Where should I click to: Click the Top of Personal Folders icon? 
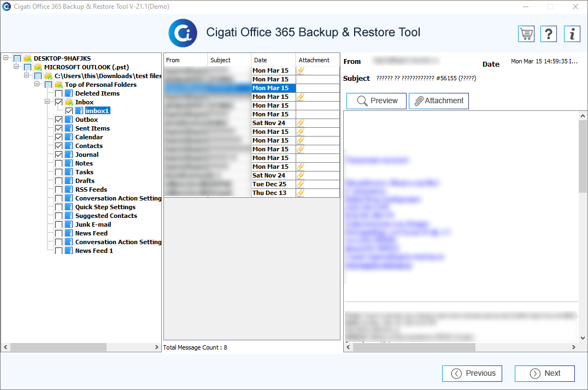click(x=58, y=85)
